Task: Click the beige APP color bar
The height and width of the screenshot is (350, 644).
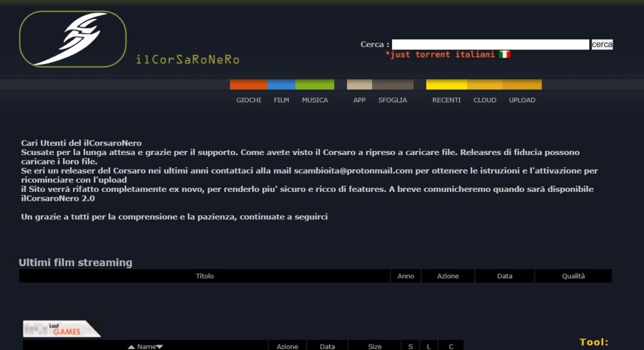Action: (x=359, y=84)
